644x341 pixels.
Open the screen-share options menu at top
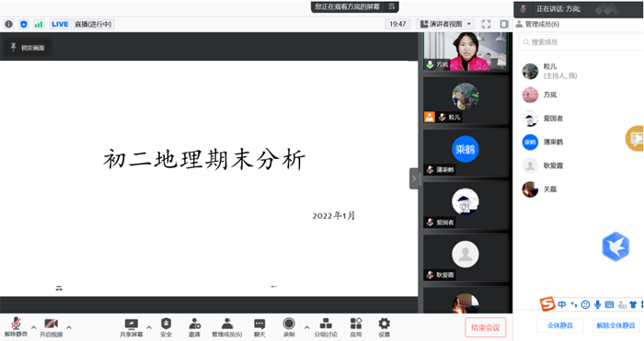(x=391, y=6)
